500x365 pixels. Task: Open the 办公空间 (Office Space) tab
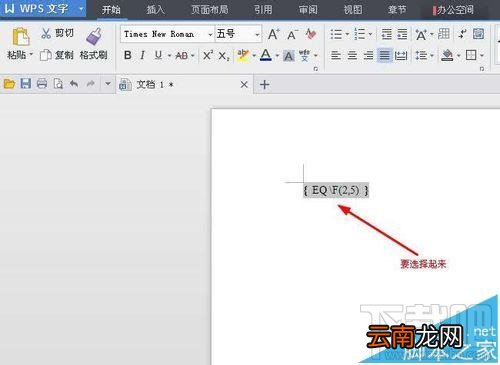coord(453,10)
